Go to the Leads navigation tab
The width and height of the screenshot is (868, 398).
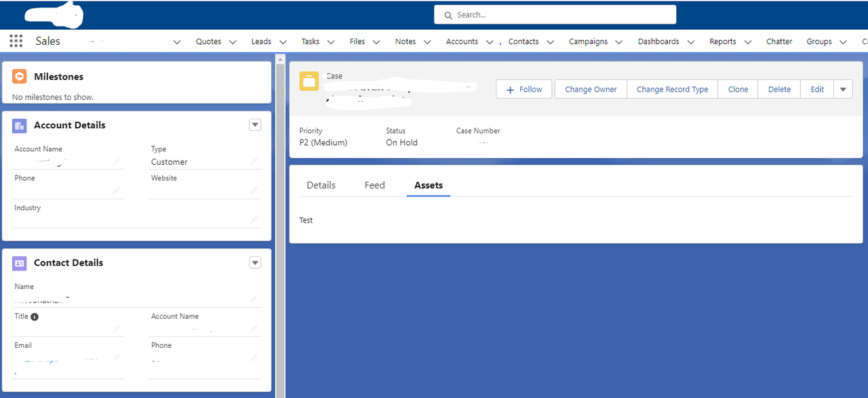click(261, 41)
